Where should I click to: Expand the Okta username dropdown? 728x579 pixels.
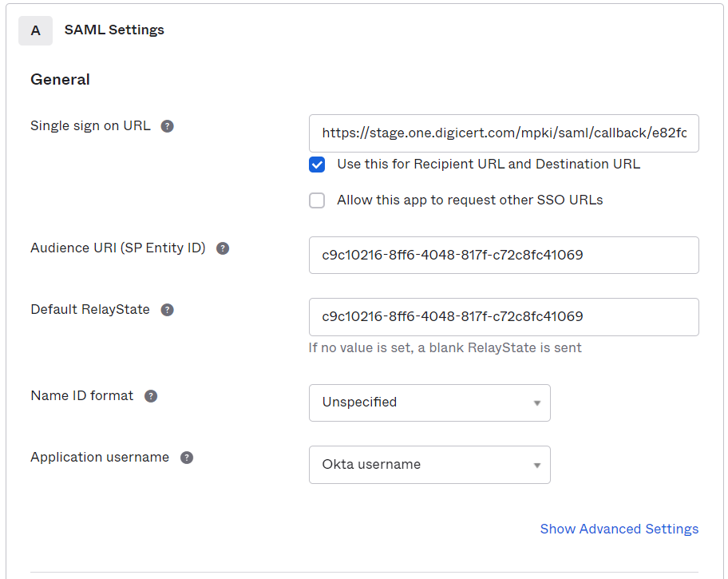(429, 465)
